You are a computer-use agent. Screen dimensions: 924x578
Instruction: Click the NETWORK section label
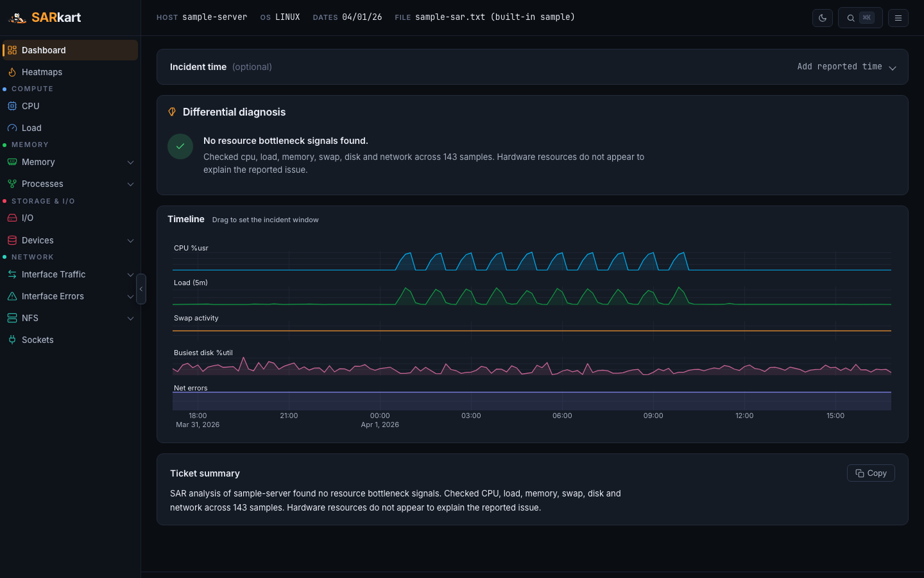[33, 257]
